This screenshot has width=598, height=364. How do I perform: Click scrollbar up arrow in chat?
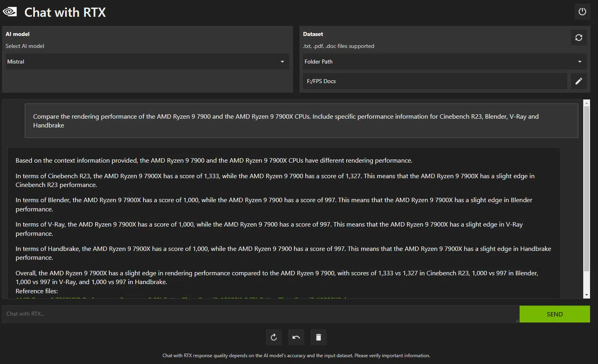click(587, 103)
